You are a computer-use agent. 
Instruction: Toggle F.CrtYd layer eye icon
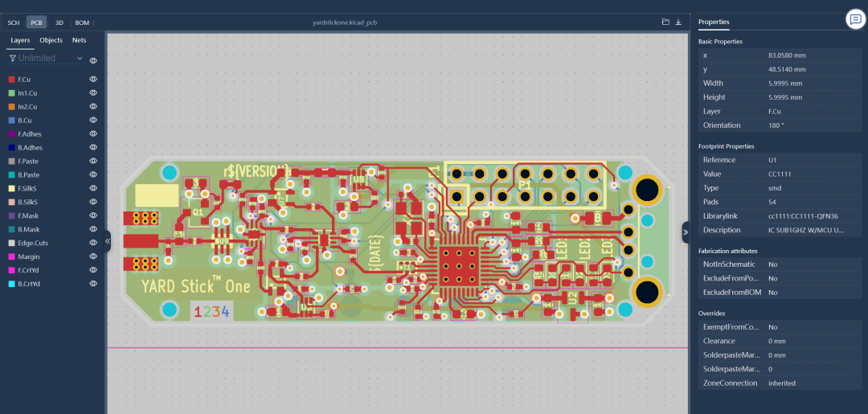[x=93, y=269]
